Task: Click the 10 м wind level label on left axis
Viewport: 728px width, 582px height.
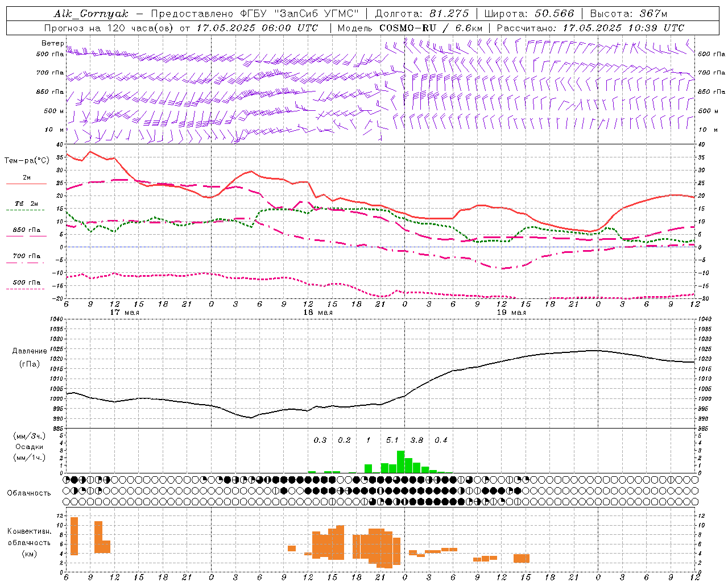Action: pos(54,130)
